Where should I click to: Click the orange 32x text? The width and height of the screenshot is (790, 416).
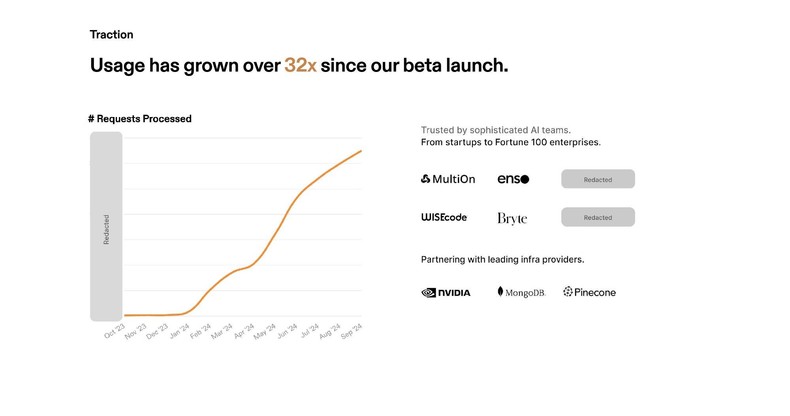300,66
